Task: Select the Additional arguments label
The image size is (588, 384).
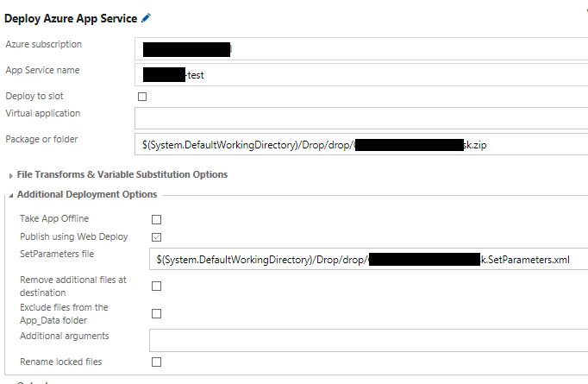Action: [x=65, y=336]
